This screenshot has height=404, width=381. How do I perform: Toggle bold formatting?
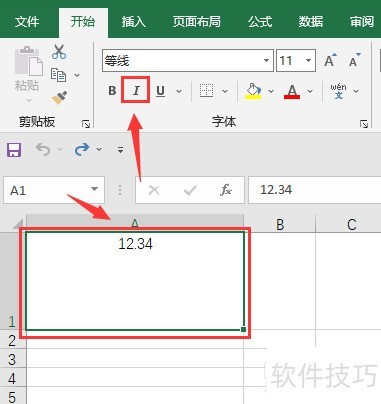click(x=112, y=91)
